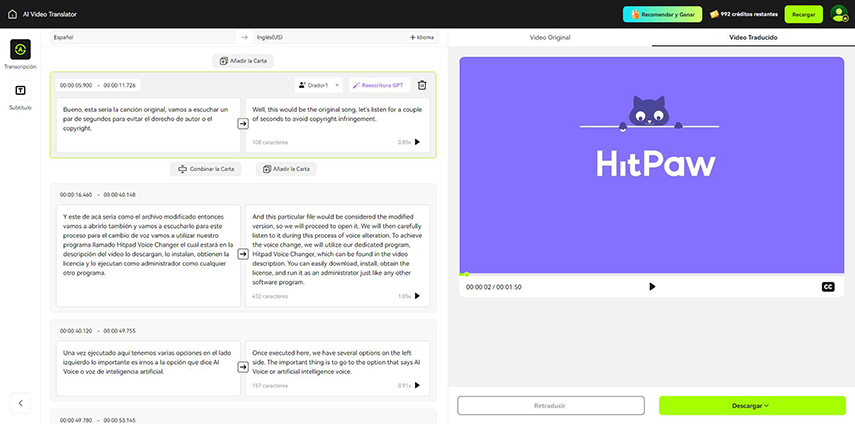Switch to the Video Original tab
Screen dimensions: 855x424
tap(550, 37)
